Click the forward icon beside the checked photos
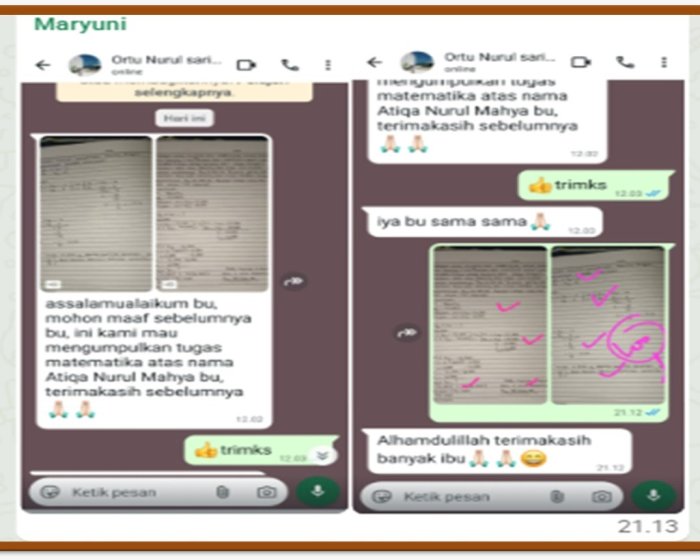The width and height of the screenshot is (700, 560). pyautogui.click(x=407, y=333)
